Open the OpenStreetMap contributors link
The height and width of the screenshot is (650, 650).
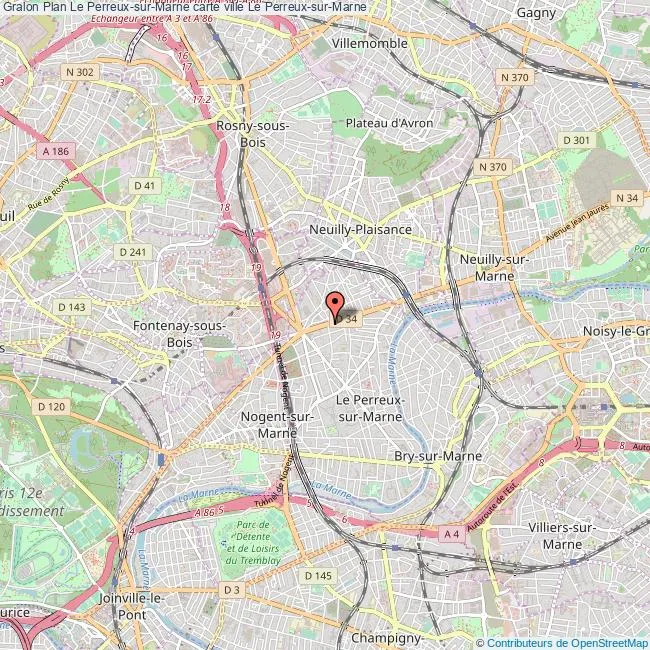(x=563, y=643)
